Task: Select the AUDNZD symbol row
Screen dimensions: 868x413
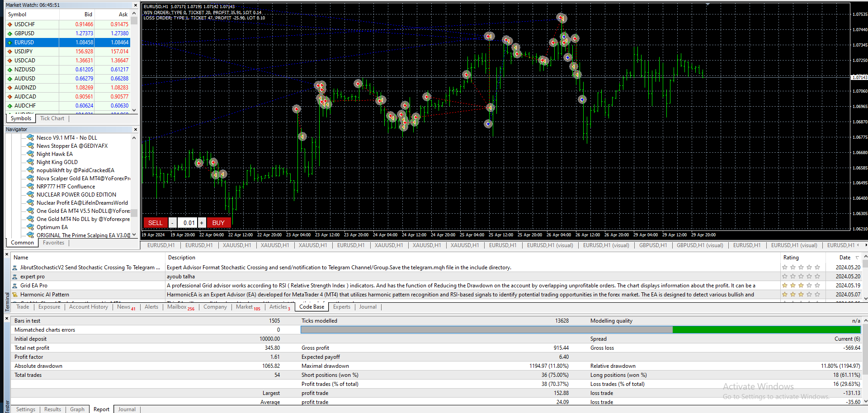Action: tap(68, 88)
